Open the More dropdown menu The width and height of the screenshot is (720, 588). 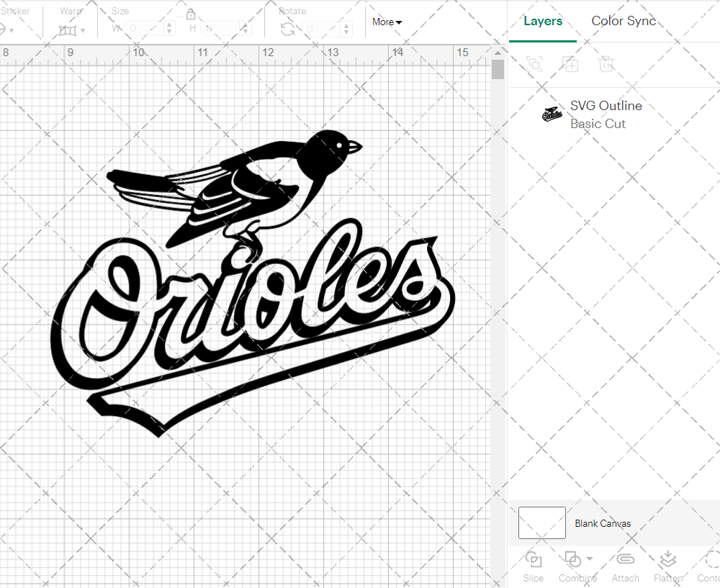(x=387, y=22)
